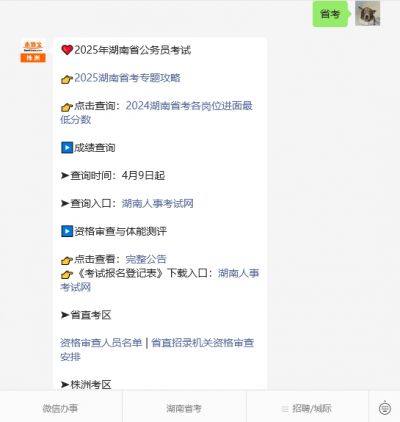Click the blue play icon beside 成绩查询
Image resolution: width=400 pixels, height=422 pixels.
point(67,148)
